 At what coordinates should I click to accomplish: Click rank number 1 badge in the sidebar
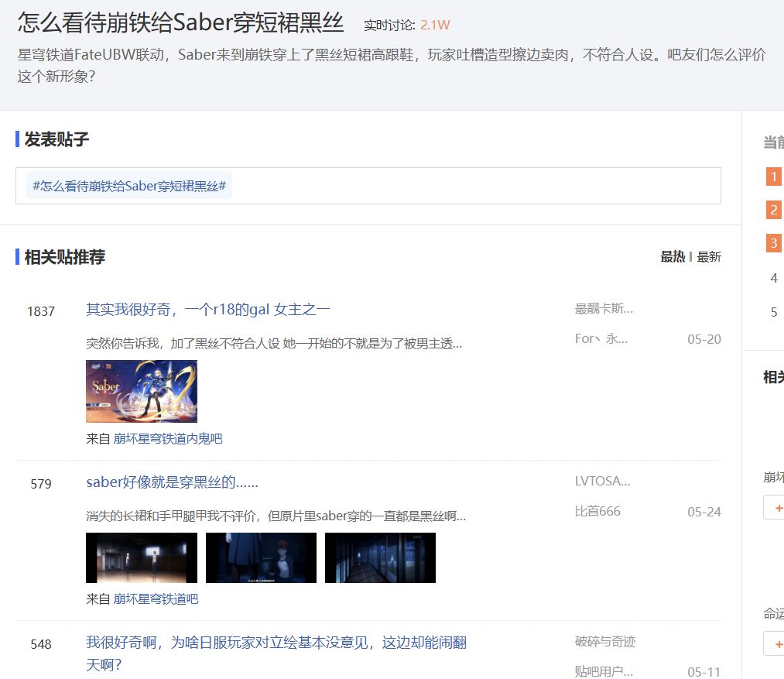click(773, 176)
